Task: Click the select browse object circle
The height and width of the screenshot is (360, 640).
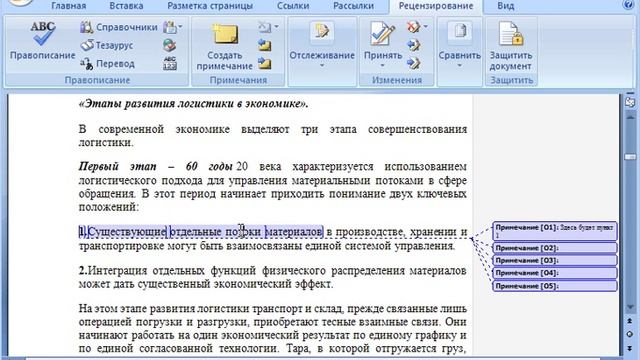Action: coord(630,334)
